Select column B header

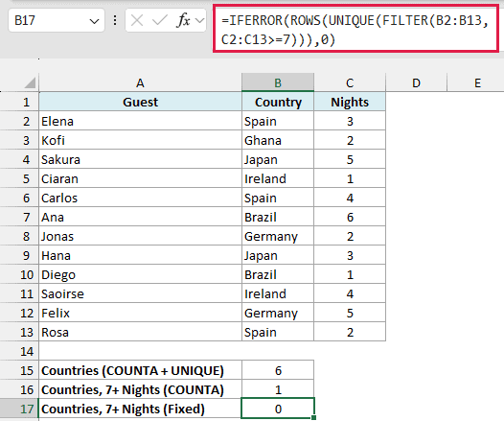point(278,82)
